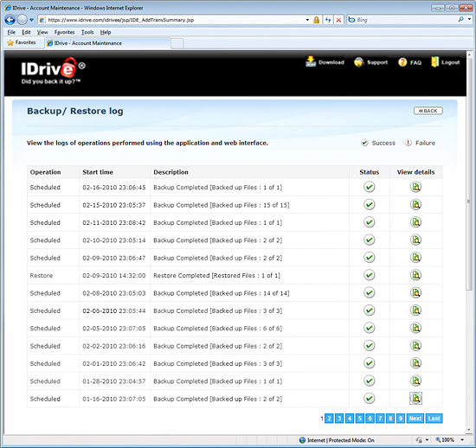The height and width of the screenshot is (448, 476).
Task: Go back with browser Back arrow
Action: click(x=10, y=20)
